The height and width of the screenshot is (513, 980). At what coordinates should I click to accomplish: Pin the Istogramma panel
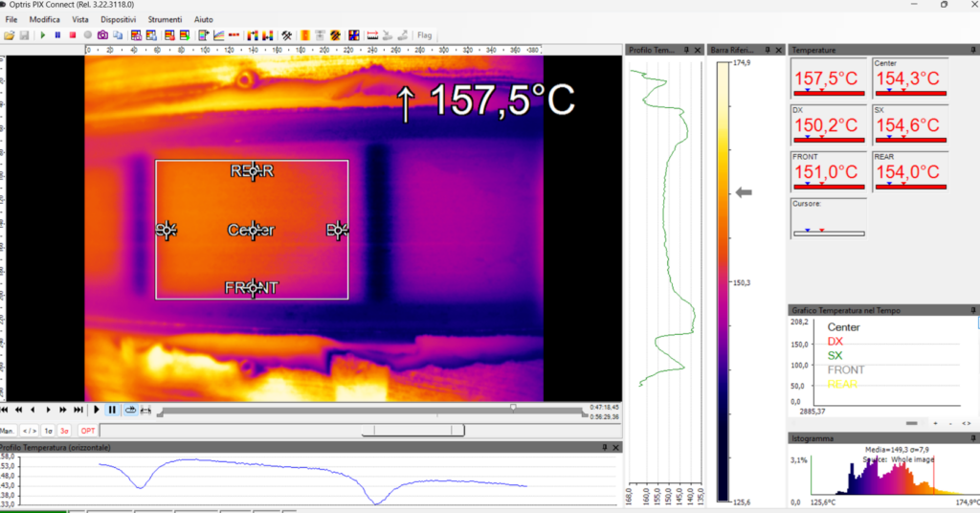(x=973, y=438)
